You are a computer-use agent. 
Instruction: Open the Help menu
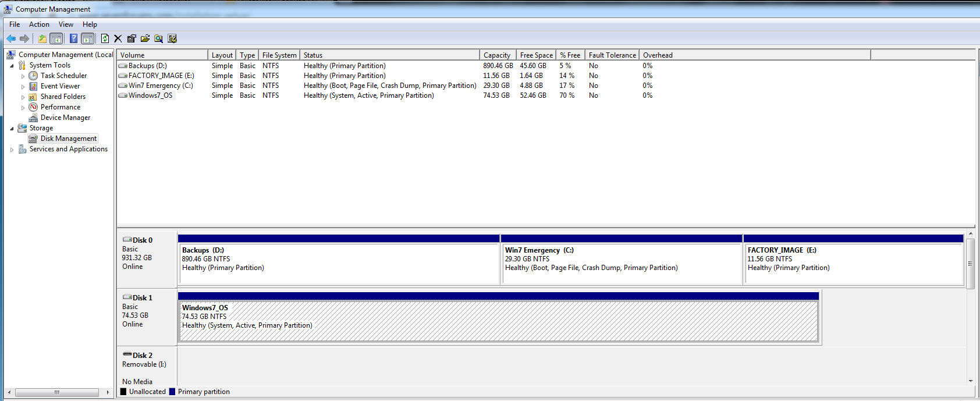pos(90,24)
